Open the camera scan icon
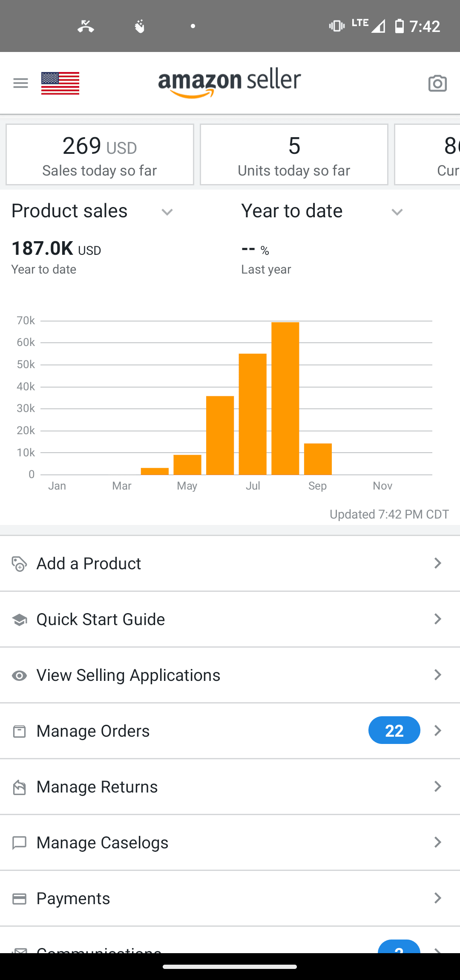The image size is (460, 980). [437, 84]
